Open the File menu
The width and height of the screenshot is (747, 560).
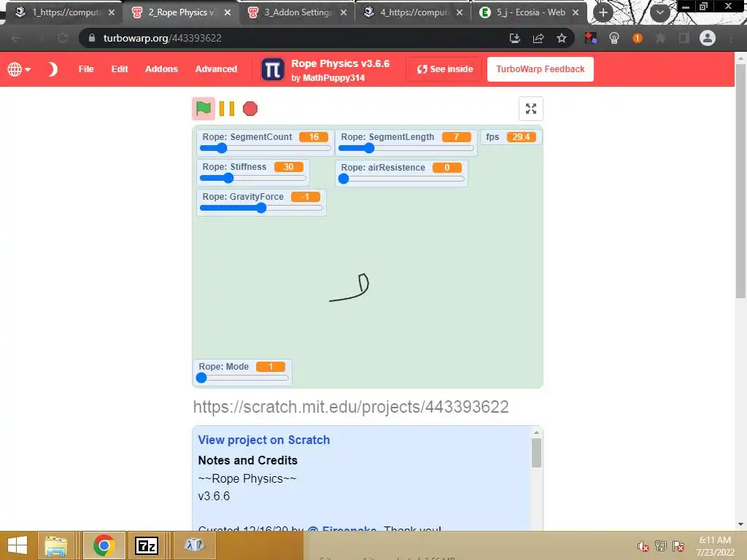pyautogui.click(x=86, y=69)
